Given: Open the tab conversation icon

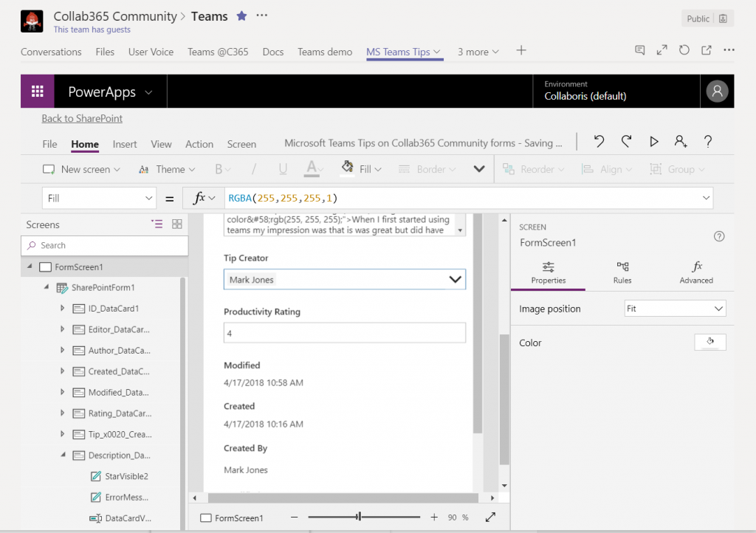Looking at the screenshot, I should coord(640,50).
